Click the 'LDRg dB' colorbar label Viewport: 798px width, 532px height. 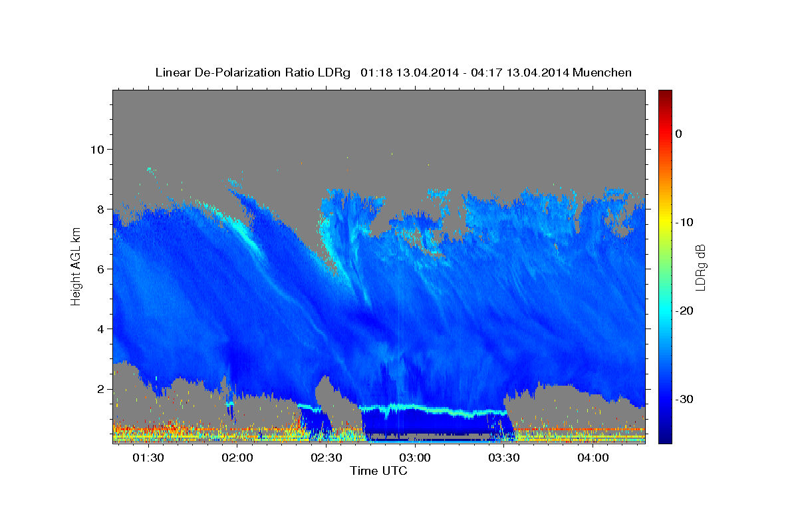pos(700,267)
